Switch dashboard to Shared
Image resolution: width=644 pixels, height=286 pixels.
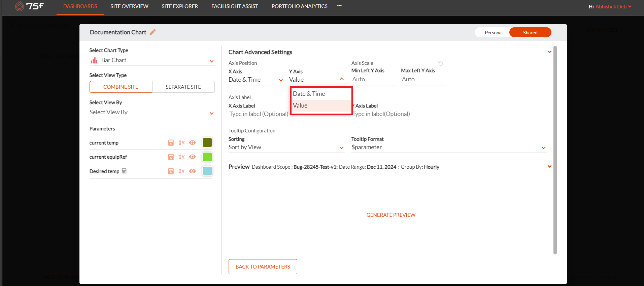(530, 33)
